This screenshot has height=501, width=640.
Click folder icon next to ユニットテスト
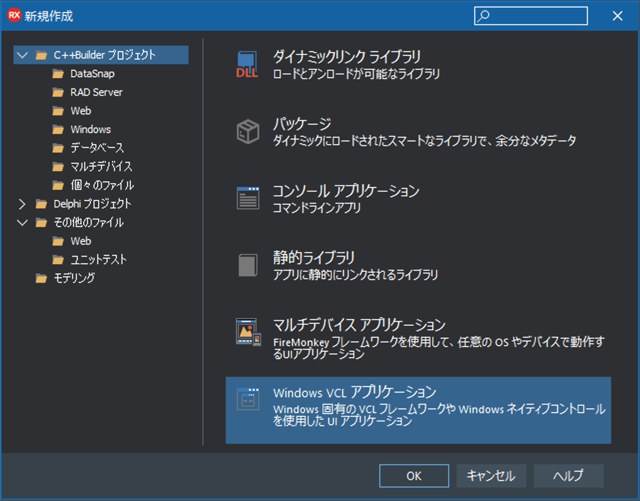(x=58, y=260)
